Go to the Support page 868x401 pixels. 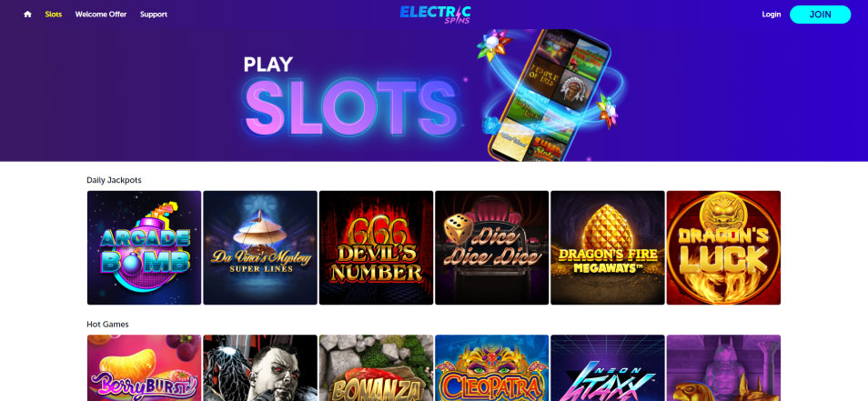pyautogui.click(x=154, y=15)
